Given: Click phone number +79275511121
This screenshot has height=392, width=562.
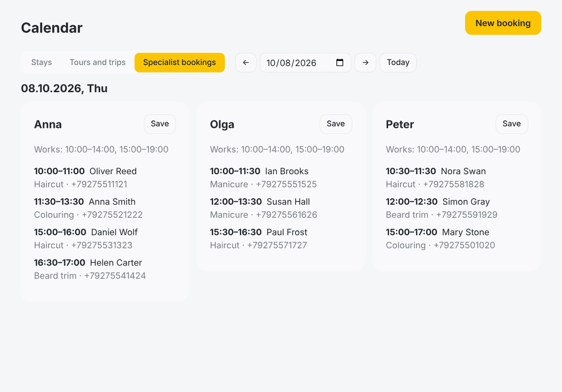Looking at the screenshot, I should pyautogui.click(x=99, y=185).
